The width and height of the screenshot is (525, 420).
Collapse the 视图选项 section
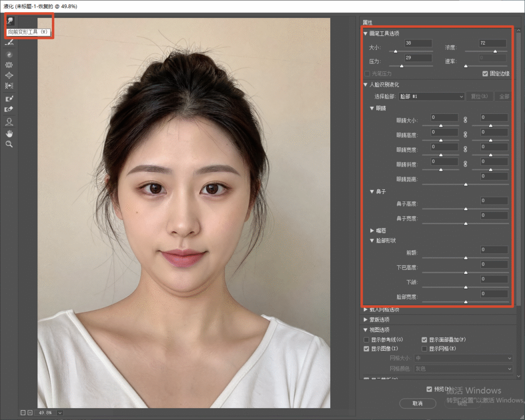[x=365, y=330]
